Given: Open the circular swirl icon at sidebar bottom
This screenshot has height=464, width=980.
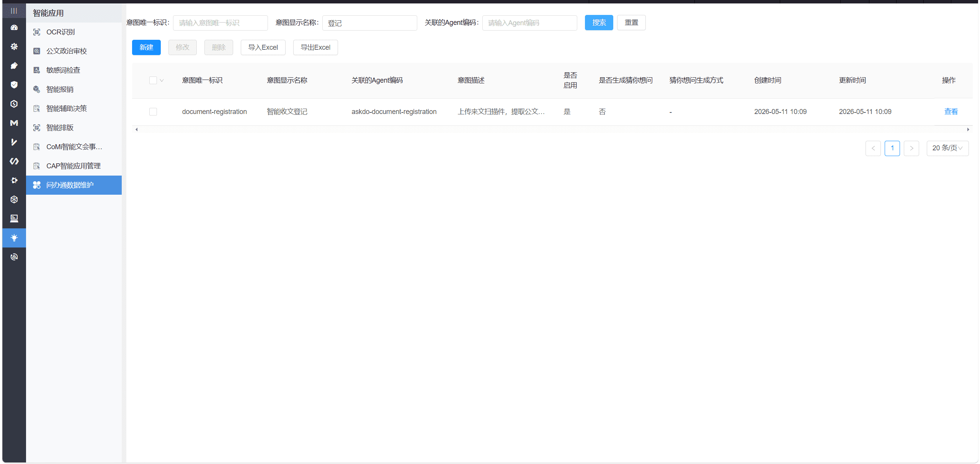Looking at the screenshot, I should tap(14, 257).
